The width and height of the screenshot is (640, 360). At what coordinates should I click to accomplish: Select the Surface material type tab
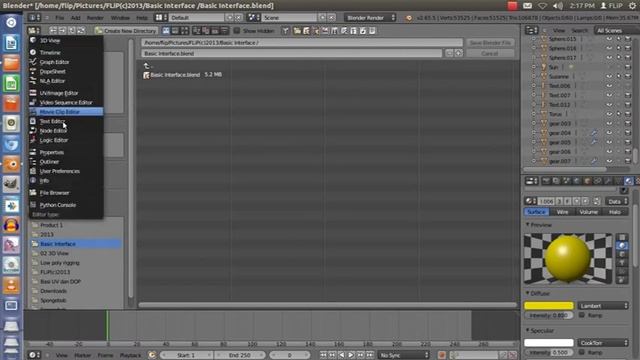pos(536,212)
